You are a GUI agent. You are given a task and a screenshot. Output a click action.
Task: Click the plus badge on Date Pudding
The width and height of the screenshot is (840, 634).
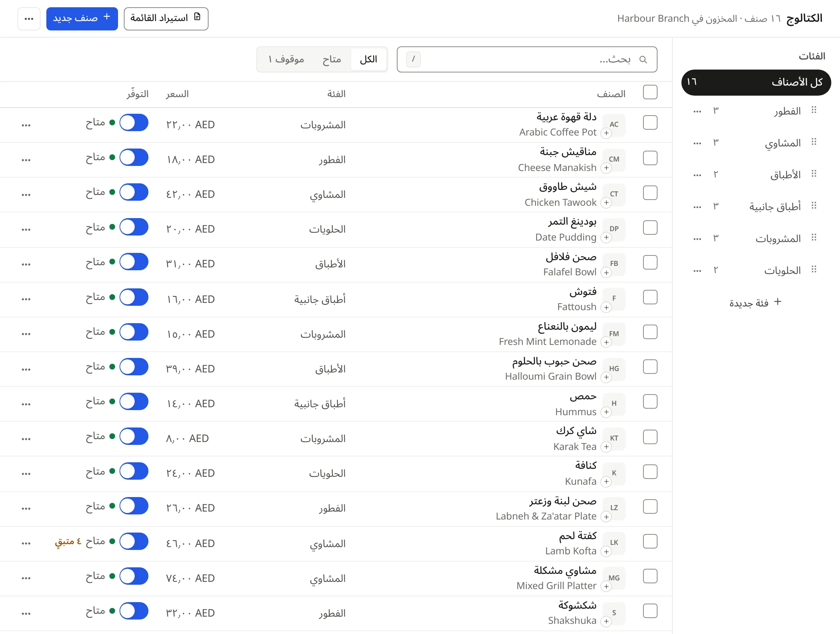tap(606, 237)
